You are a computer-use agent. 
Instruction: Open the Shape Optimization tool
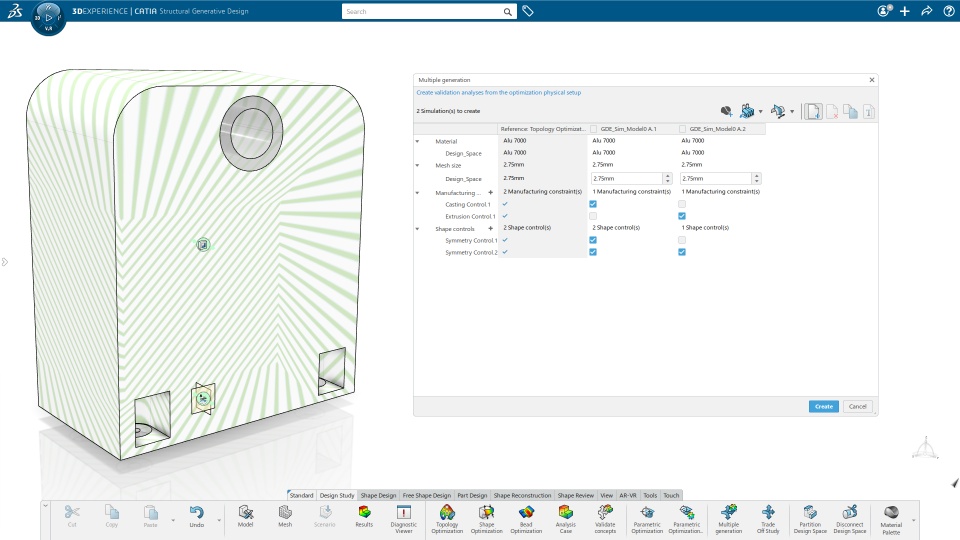[487, 519]
